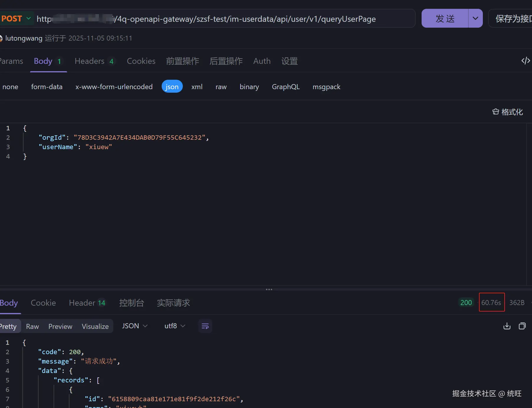Click the 保存为接口 button

pos(512,19)
